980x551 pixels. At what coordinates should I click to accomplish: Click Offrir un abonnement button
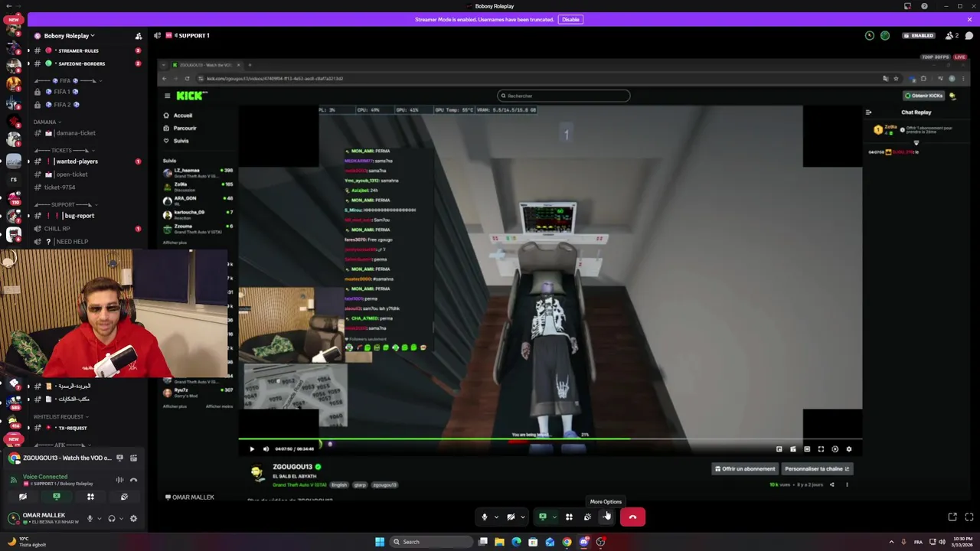(x=744, y=469)
